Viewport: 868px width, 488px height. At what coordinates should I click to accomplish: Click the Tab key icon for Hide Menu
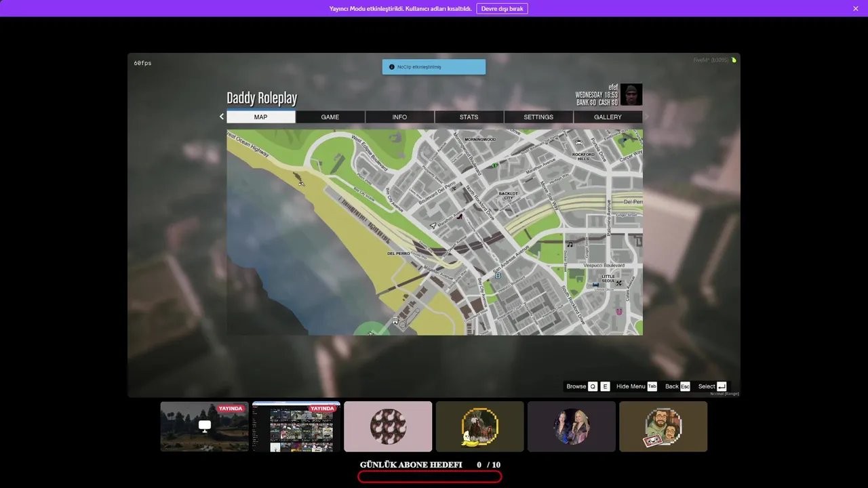pyautogui.click(x=652, y=386)
